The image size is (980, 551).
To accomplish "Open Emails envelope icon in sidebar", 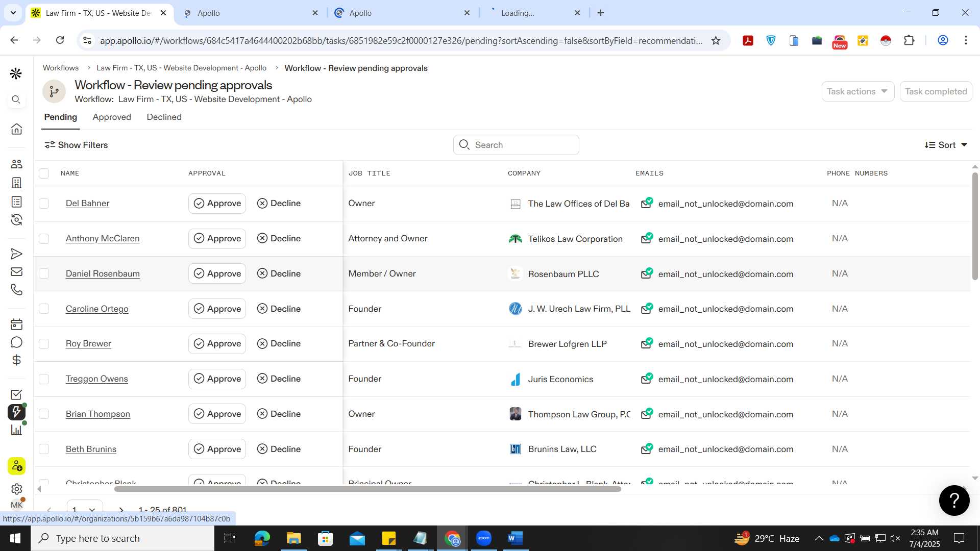I will pos(16,271).
